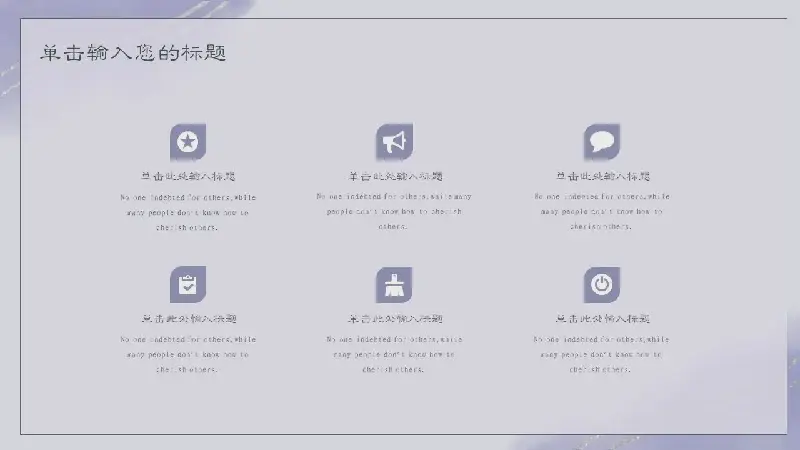Click the heading text under the megaphone icon
The width and height of the screenshot is (800, 450).
pos(395,176)
